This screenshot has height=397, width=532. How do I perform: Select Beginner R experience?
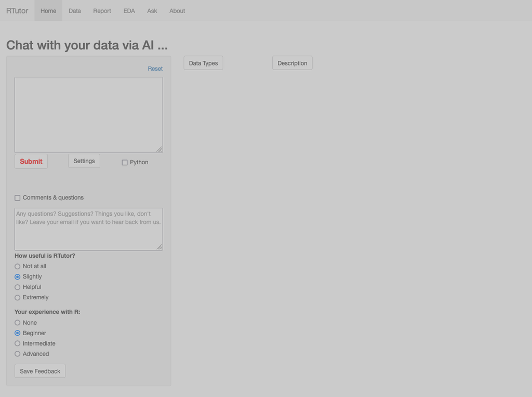[17, 333]
